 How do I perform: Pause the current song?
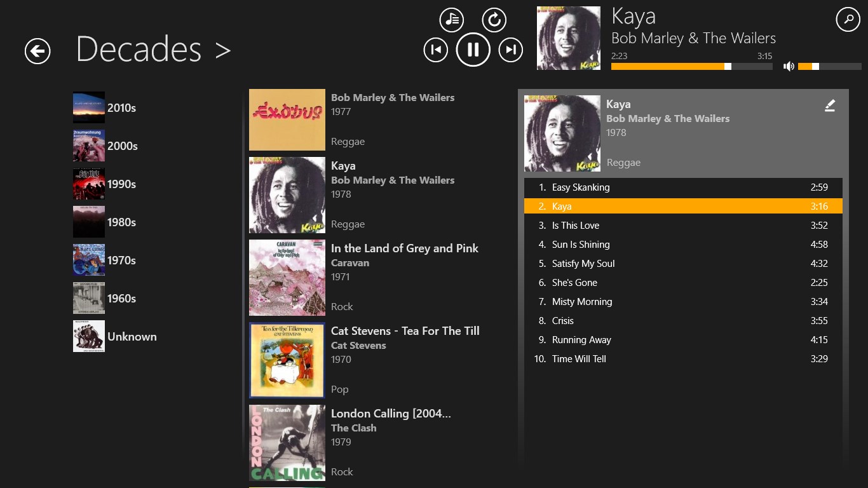pyautogui.click(x=473, y=50)
